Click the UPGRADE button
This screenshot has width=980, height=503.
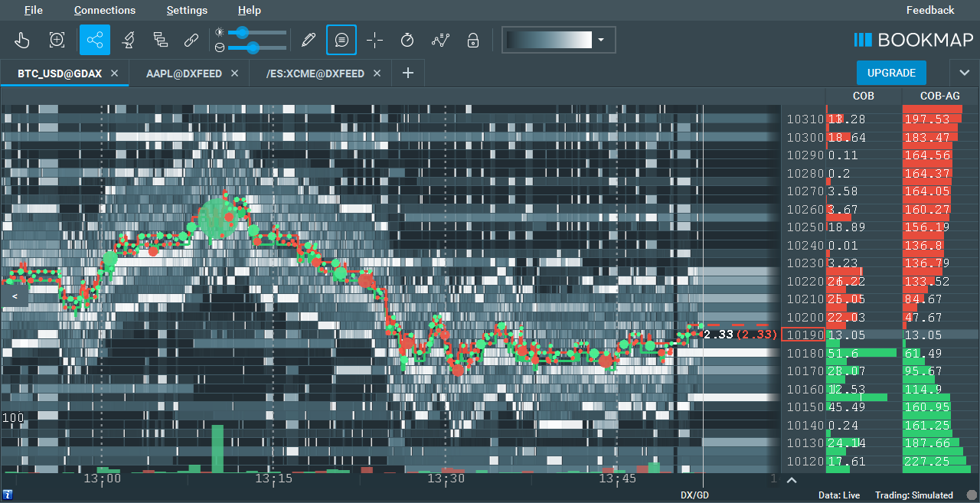point(891,73)
